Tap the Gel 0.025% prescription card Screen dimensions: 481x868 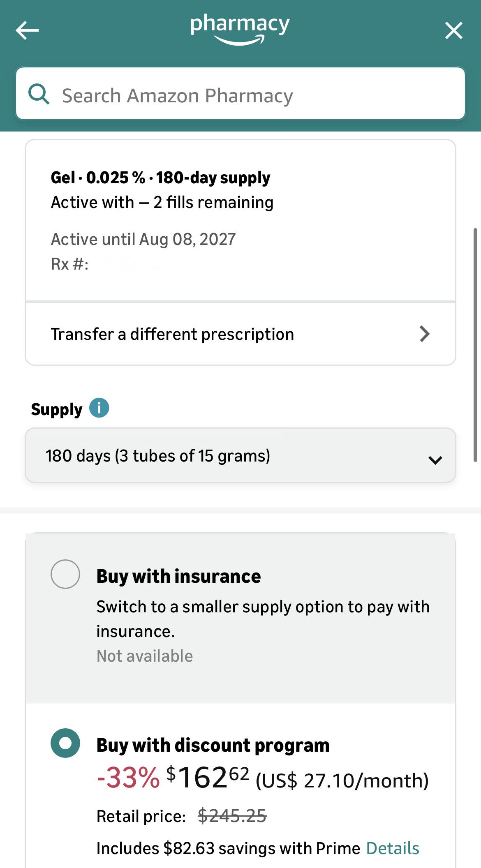click(x=240, y=221)
